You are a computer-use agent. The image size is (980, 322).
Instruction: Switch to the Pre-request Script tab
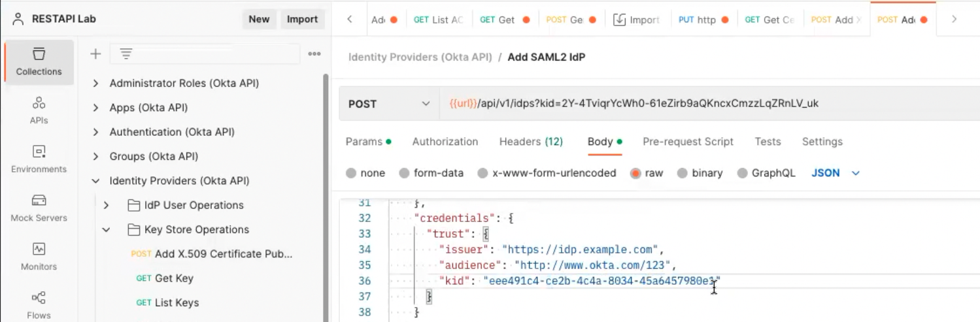(x=688, y=142)
